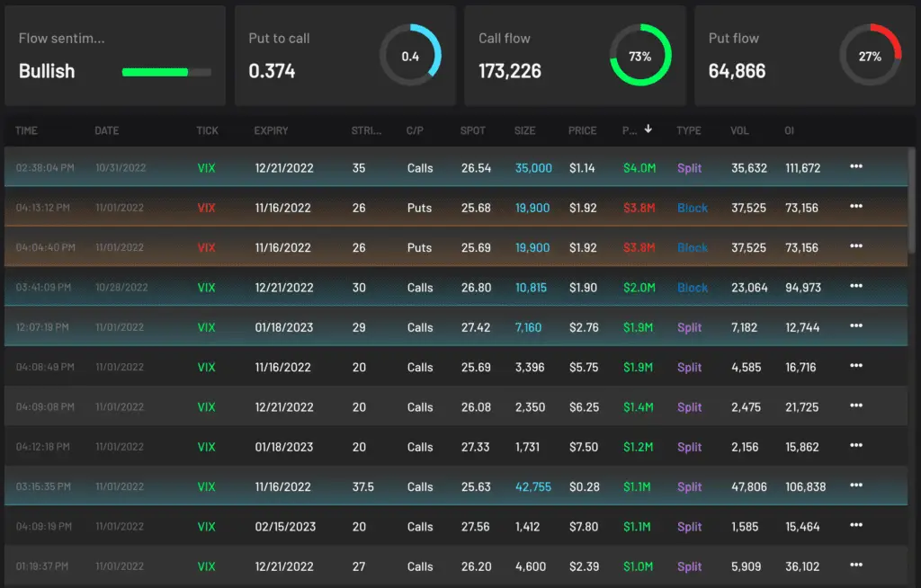Open more options for the 04:09:19 PM row
The width and height of the screenshot is (921, 588).
[856, 525]
